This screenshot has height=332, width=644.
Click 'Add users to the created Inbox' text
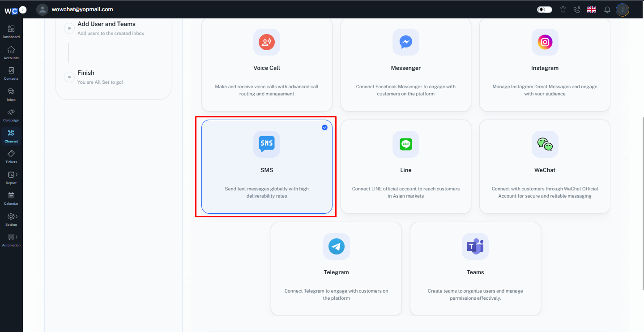click(111, 33)
